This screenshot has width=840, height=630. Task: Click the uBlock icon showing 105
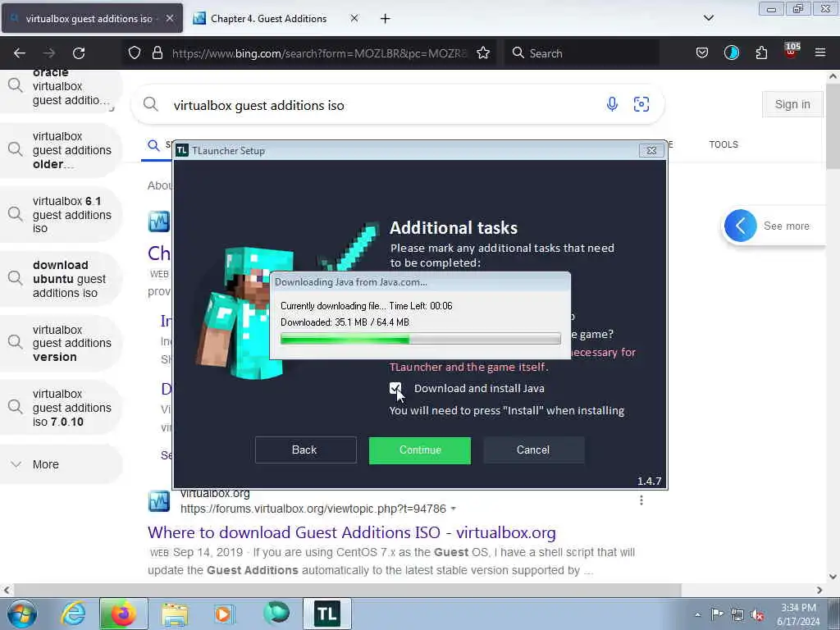(792, 52)
